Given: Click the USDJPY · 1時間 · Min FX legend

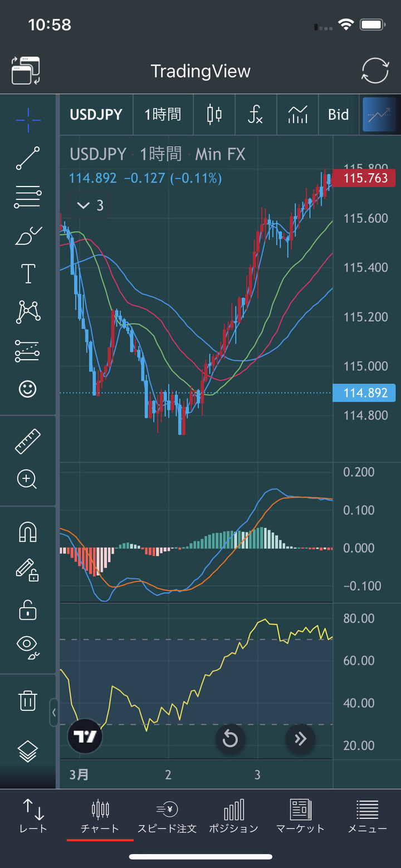Looking at the screenshot, I should [158, 154].
